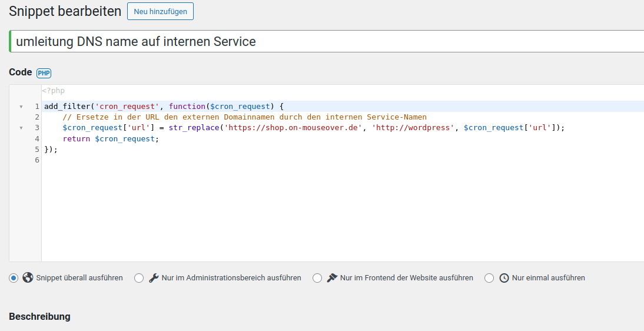Viewport: 644px width, 331px height.
Task: Click the pin icon for website frontend
Action: [x=332, y=278]
